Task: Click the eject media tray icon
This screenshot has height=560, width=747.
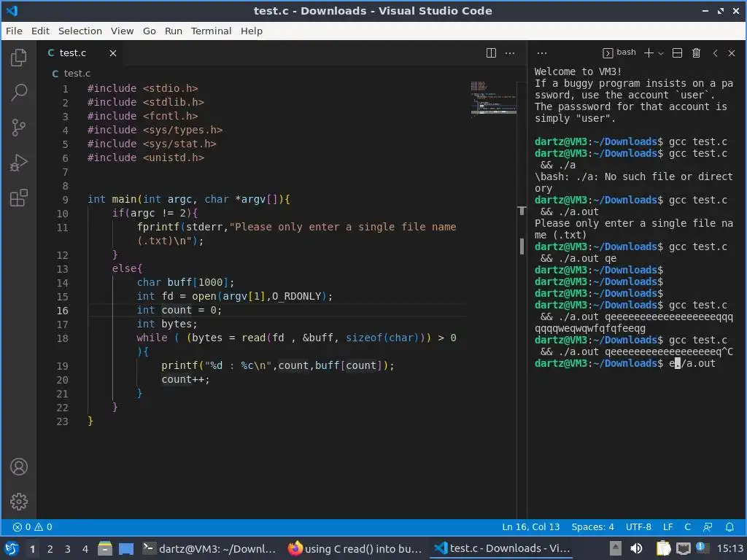Action: pos(616,548)
